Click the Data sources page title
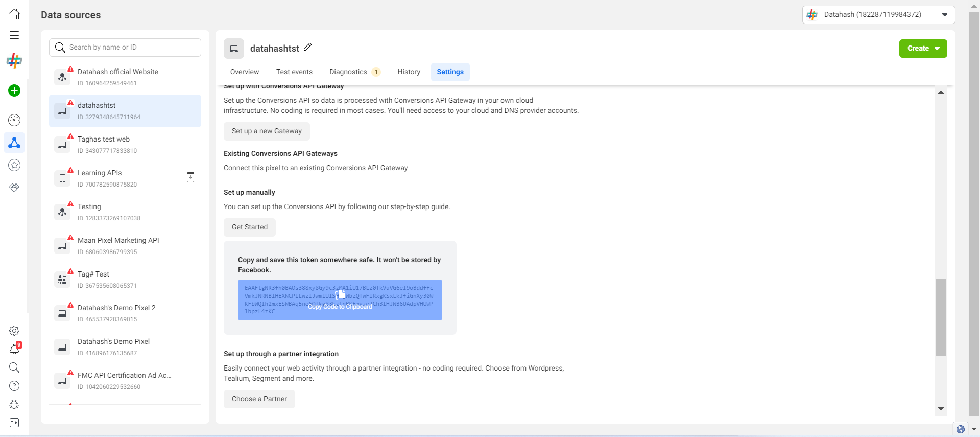Image resolution: width=980 pixels, height=437 pixels. click(71, 15)
